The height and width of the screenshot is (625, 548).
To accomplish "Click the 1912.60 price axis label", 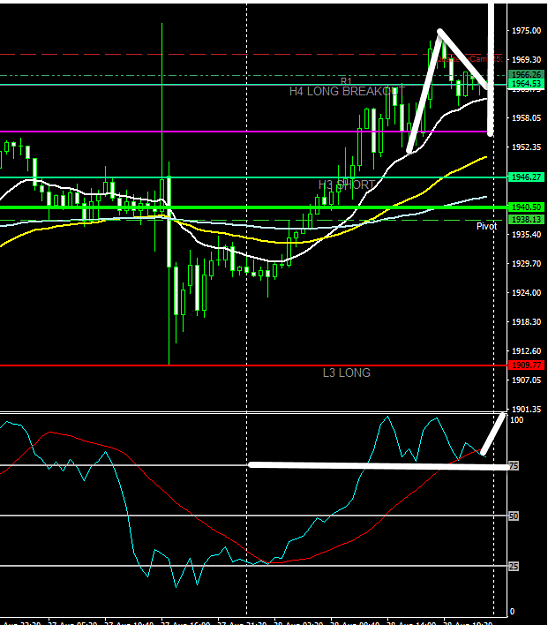I will (526, 351).
